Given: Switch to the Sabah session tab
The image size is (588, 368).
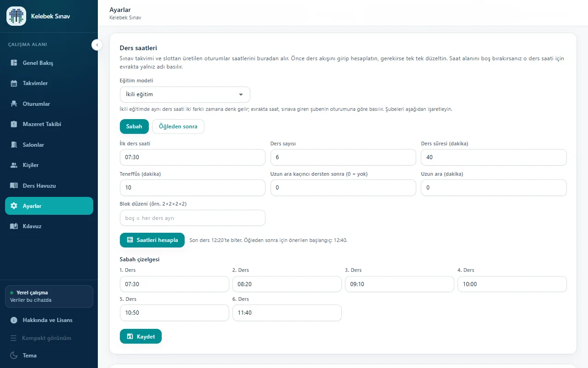Looking at the screenshot, I should [x=134, y=126].
